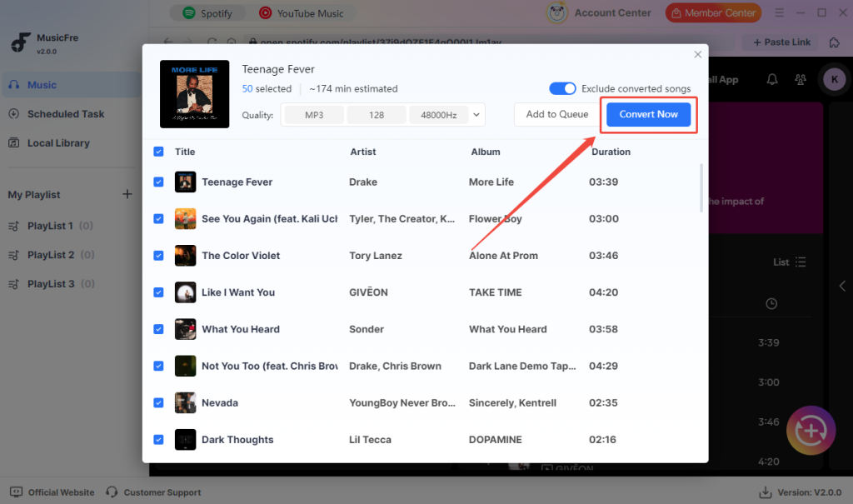Uncheck the See You Again song checkbox

(158, 219)
